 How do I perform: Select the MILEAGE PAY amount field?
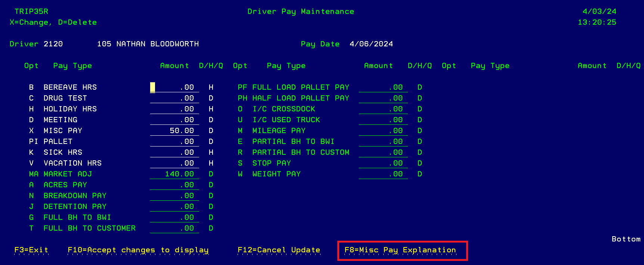[x=383, y=131]
